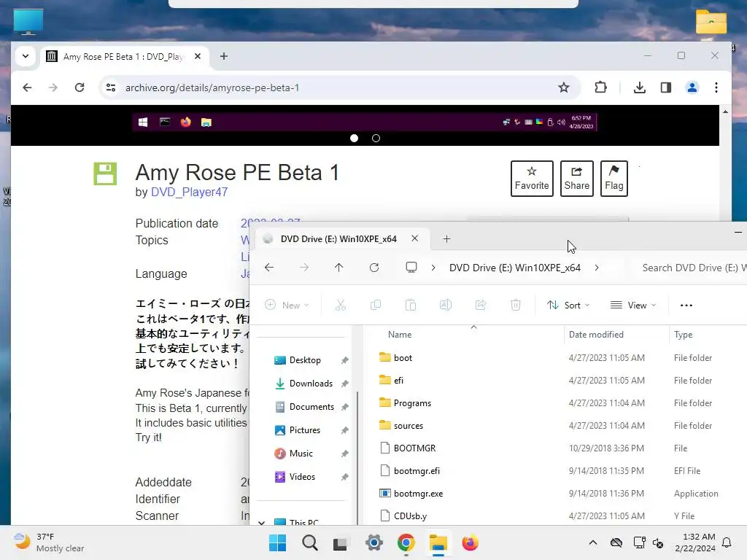
Task: Collapse This PC tree node
Action: 262,522
